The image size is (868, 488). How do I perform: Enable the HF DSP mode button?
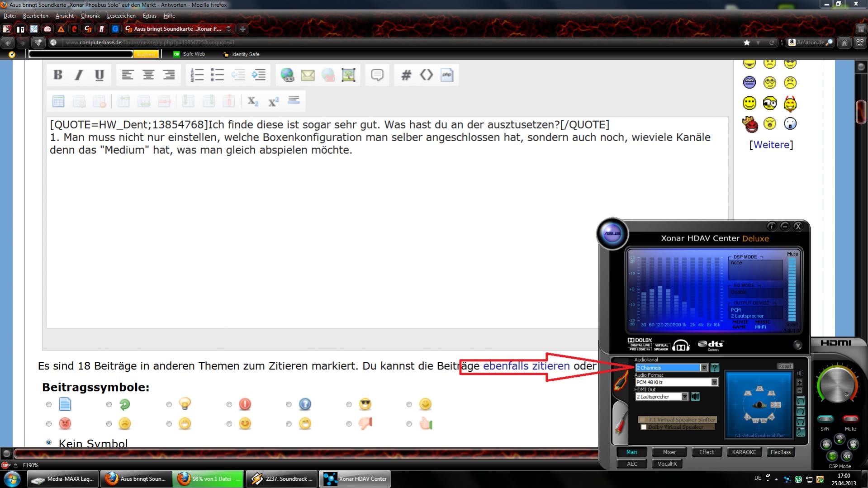click(832, 456)
